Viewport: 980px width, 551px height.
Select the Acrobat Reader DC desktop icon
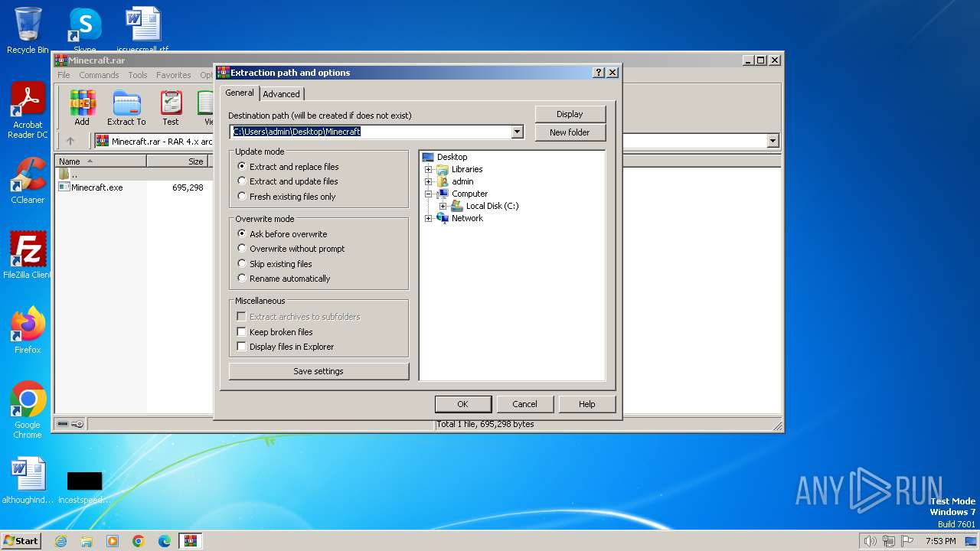[x=28, y=109]
